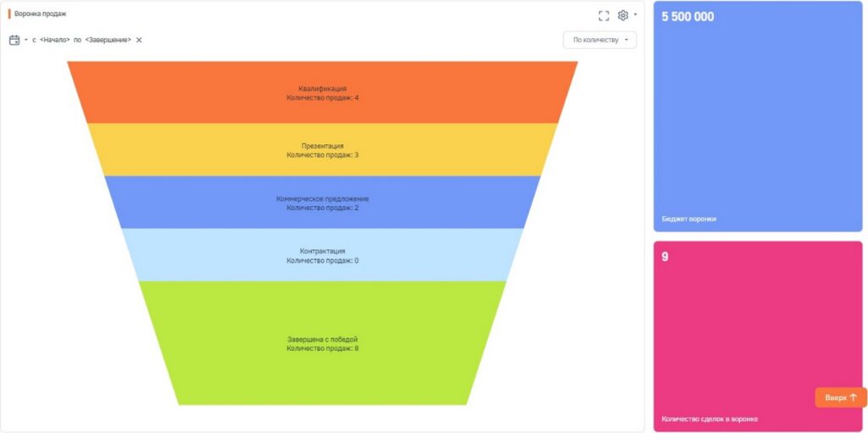Set the <Завершение> end date field
The image size is (868, 433).
[x=108, y=40]
